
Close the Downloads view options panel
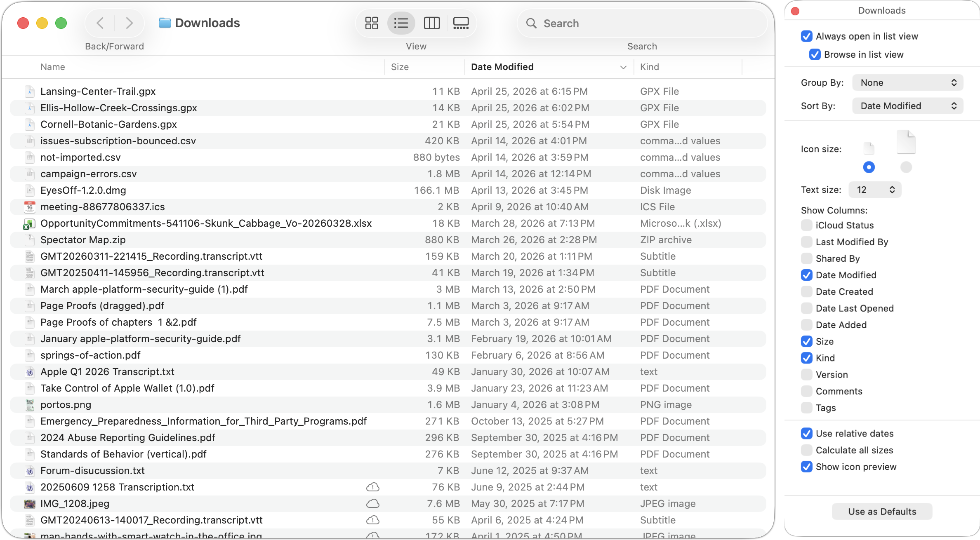pos(795,11)
